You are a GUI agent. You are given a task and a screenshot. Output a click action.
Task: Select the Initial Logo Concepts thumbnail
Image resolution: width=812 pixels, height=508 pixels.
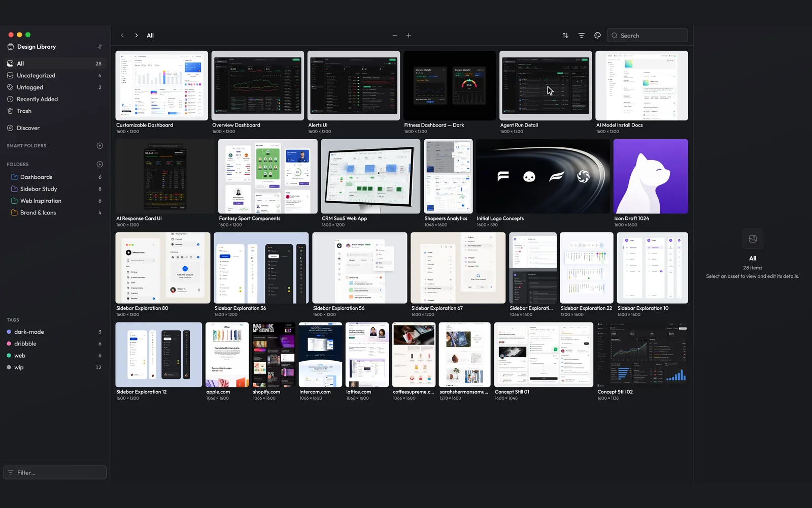click(x=543, y=176)
